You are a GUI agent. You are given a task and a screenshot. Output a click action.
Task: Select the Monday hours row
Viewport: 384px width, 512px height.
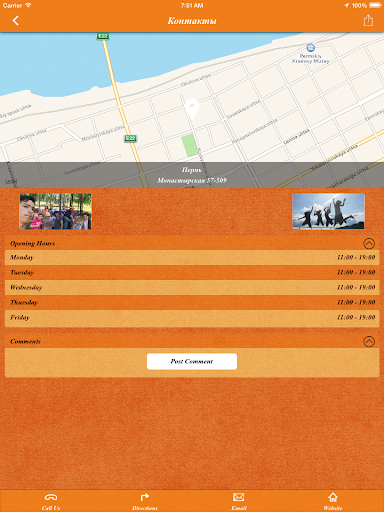point(192,257)
